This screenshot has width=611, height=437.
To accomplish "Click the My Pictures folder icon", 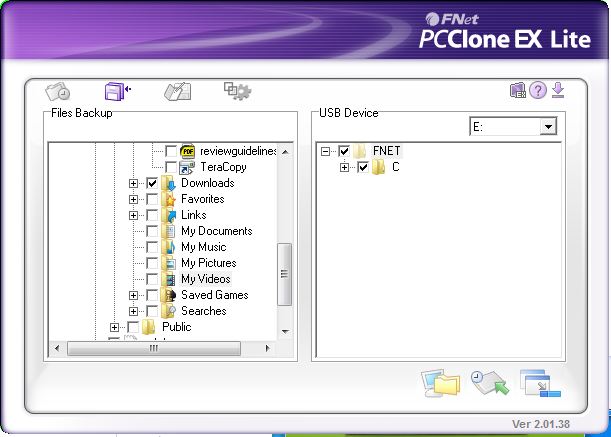I will 168,263.
